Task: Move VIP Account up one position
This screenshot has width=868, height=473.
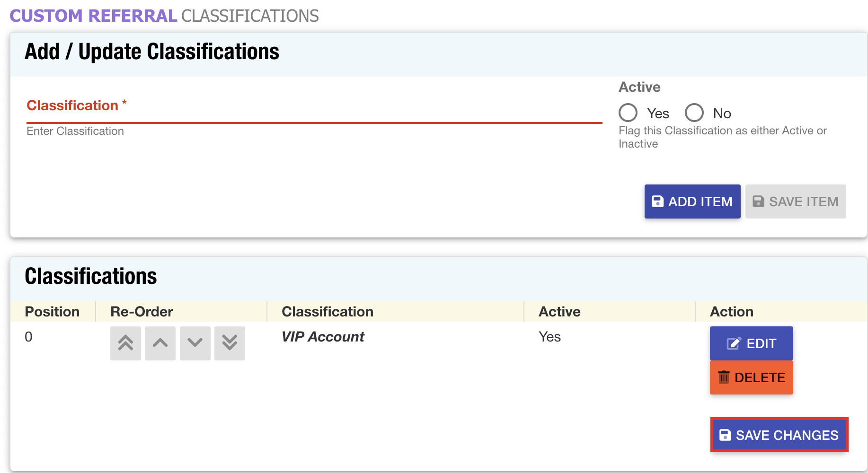Action: (x=160, y=343)
